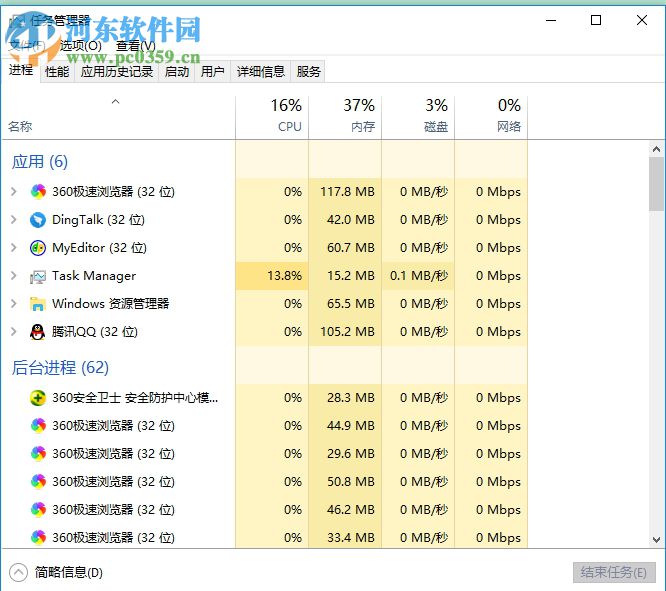
Task: Click the 360极速浏览器 icon with 117.8 MB
Action: (38, 192)
